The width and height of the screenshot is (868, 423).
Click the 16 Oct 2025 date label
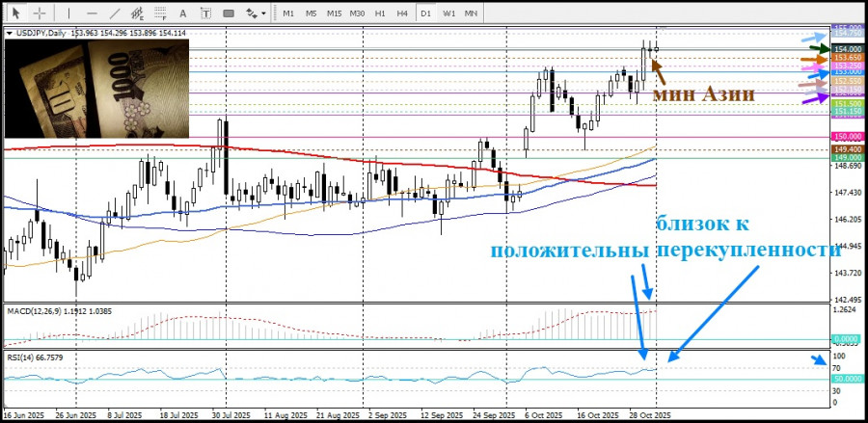coord(597,415)
